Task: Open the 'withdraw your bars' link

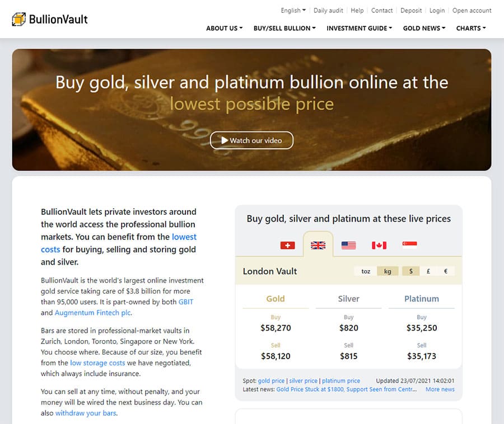Action: 86,413
